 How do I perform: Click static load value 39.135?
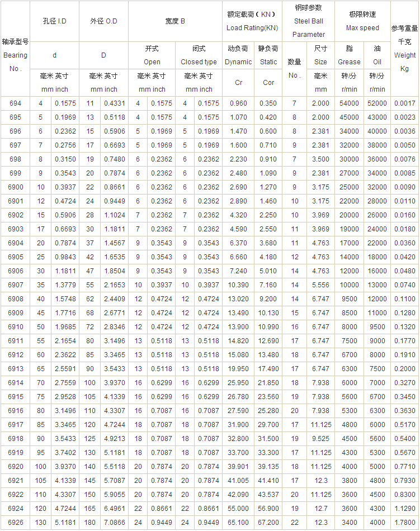(x=268, y=467)
